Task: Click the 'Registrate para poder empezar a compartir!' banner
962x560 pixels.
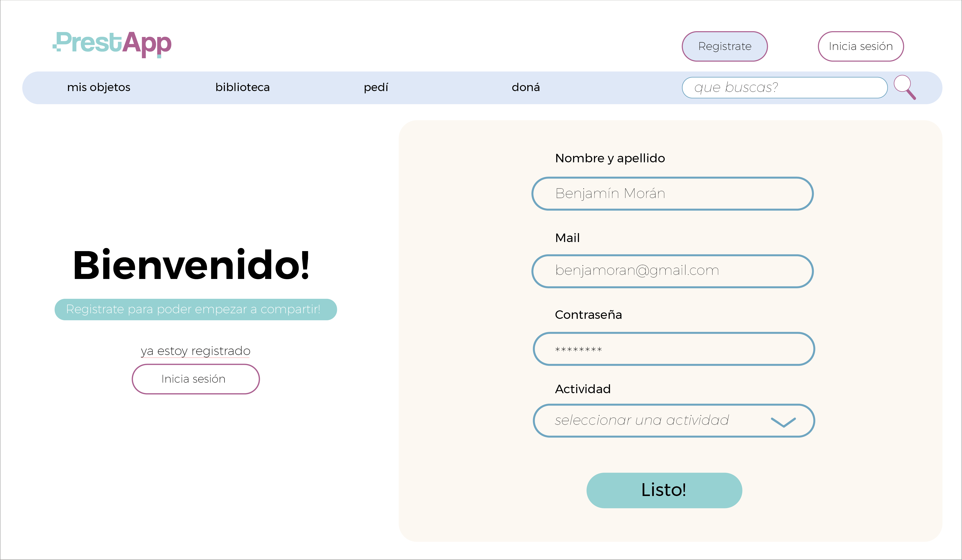Action: [x=196, y=309]
